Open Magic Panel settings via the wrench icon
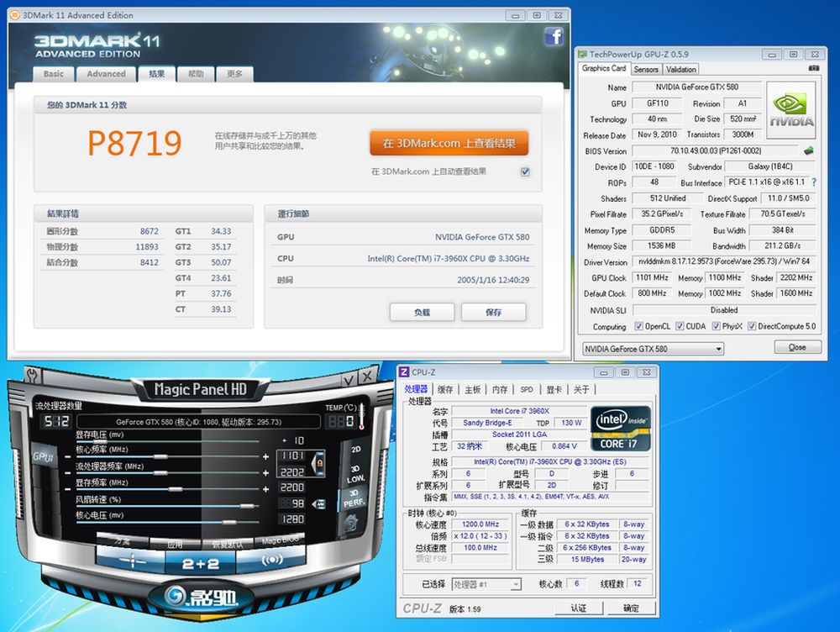The height and width of the screenshot is (632, 840). click(32, 374)
